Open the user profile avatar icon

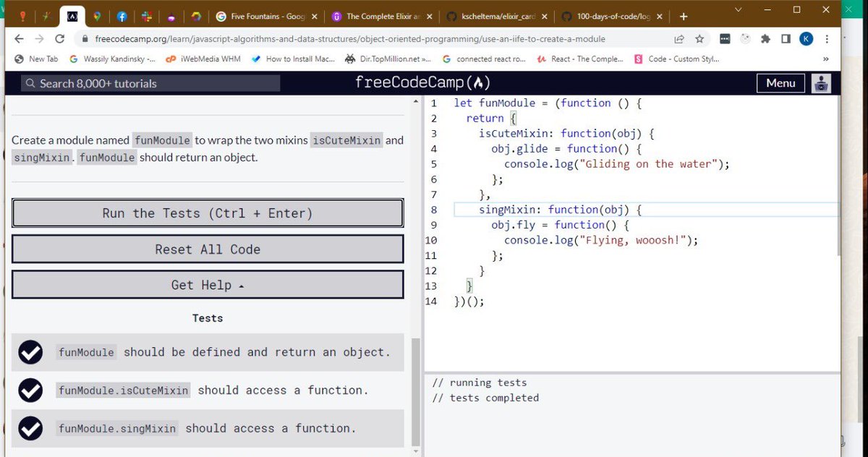[821, 83]
